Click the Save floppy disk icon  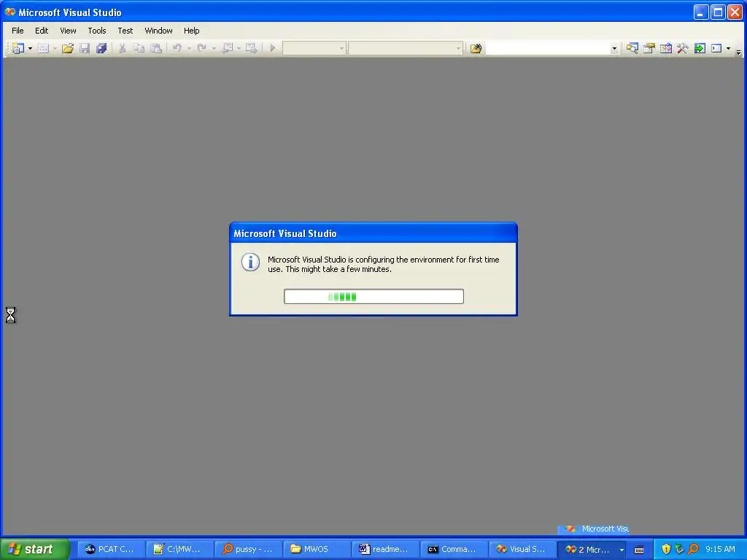[85, 48]
